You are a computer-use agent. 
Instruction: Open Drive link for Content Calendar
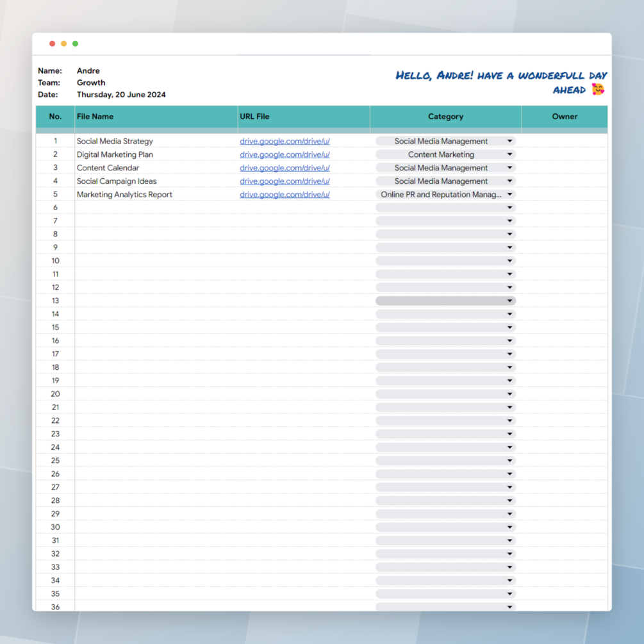coord(285,168)
